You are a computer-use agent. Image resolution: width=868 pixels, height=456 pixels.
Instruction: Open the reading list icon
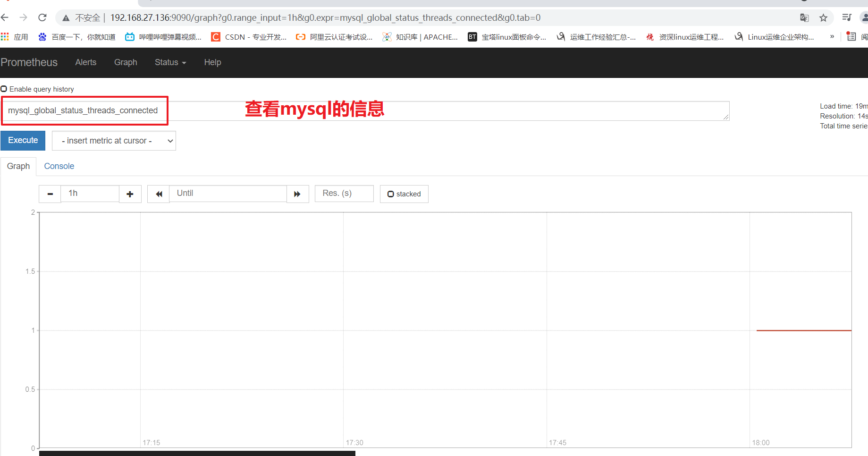pyautogui.click(x=851, y=36)
